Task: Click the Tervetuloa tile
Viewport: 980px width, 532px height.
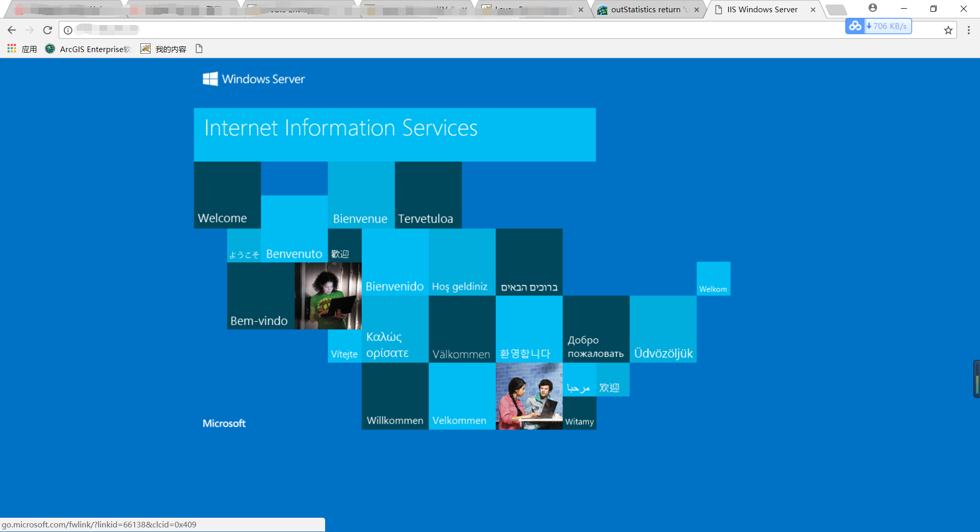Action: pyautogui.click(x=428, y=195)
